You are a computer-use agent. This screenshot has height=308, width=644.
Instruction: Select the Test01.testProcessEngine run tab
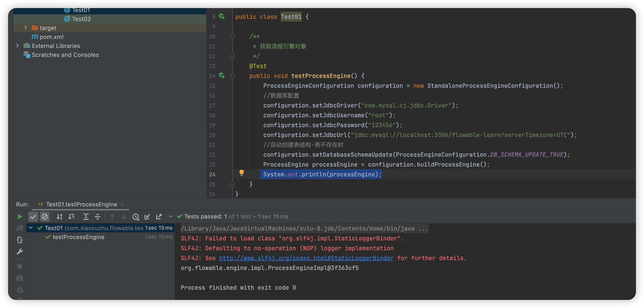(x=81, y=204)
